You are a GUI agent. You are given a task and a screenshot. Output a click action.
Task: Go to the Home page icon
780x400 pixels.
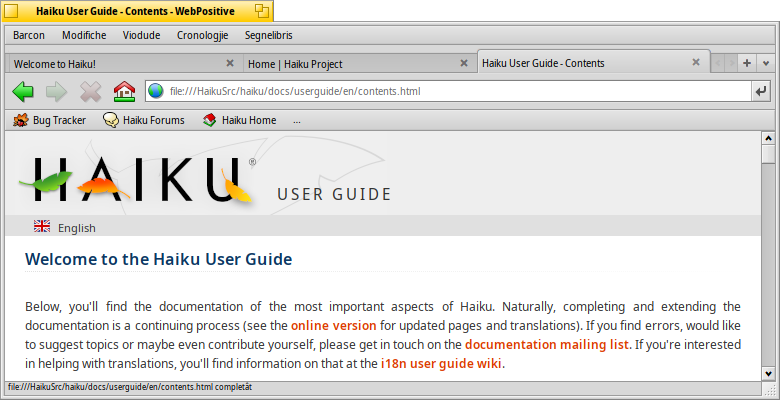(x=124, y=92)
